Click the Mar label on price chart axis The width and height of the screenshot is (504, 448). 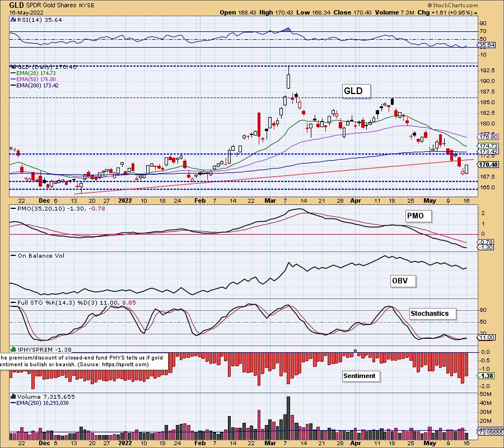(x=270, y=200)
